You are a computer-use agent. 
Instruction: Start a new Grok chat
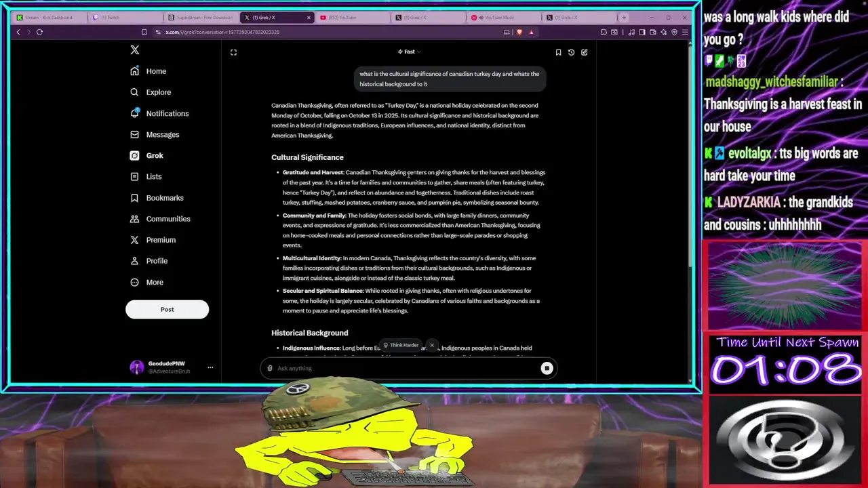584,52
